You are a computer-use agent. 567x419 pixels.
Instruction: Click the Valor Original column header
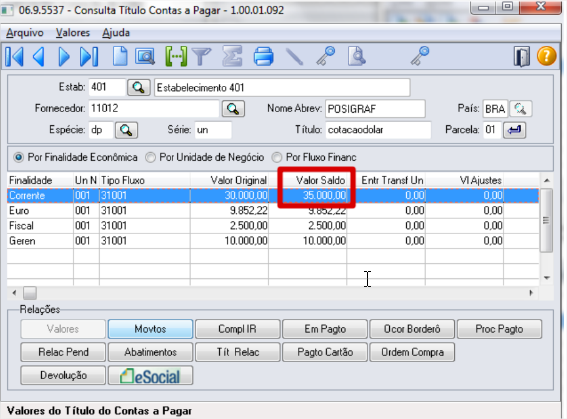pyautogui.click(x=229, y=180)
